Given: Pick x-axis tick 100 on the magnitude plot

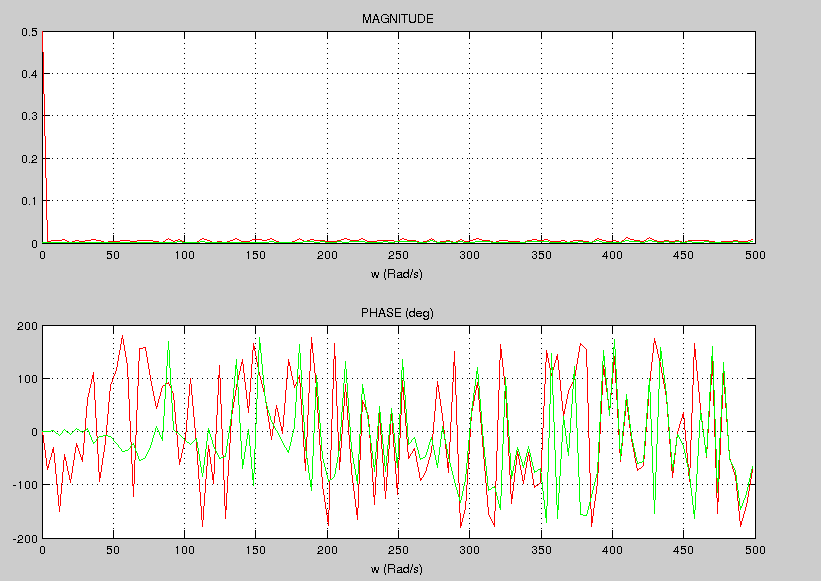Looking at the screenshot, I should (x=184, y=255).
